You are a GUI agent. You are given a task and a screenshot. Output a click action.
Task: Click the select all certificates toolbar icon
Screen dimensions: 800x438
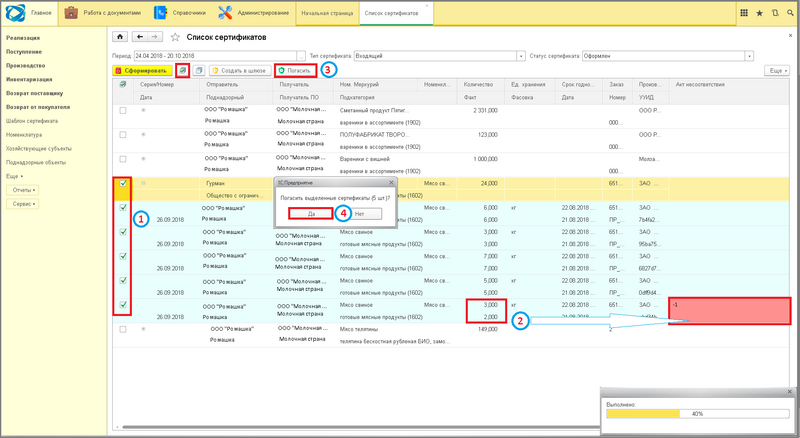point(182,70)
